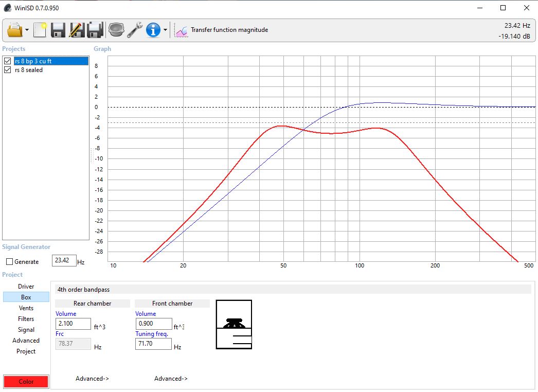
Task: Expand the info icon dropdown arrow
Action: click(166, 30)
